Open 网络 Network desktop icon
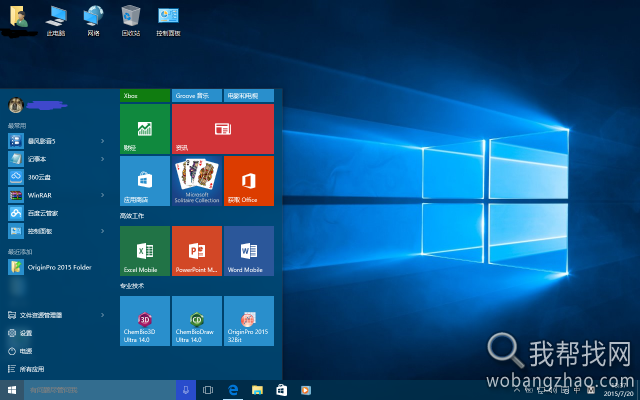This screenshot has height=400, width=640. [x=93, y=20]
